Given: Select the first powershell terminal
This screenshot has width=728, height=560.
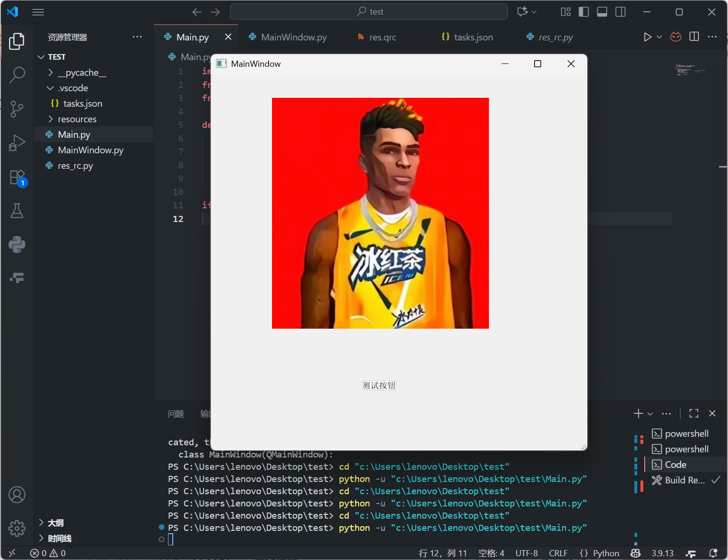Looking at the screenshot, I should (685, 434).
